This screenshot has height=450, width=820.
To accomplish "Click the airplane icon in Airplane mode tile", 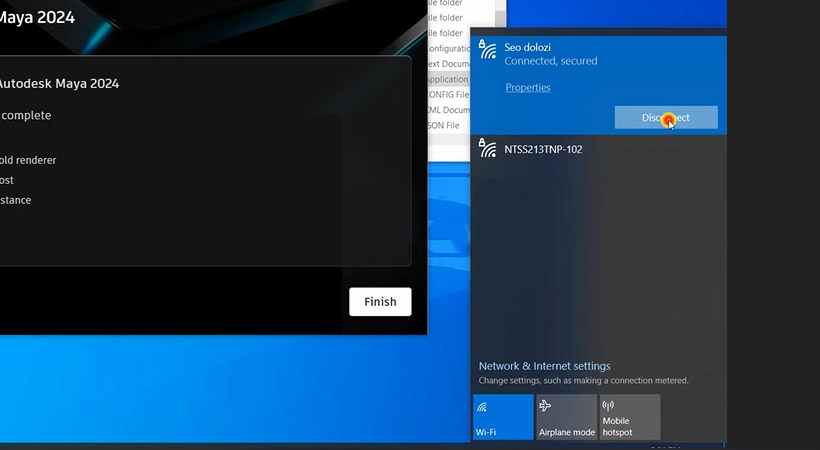I will [546, 407].
